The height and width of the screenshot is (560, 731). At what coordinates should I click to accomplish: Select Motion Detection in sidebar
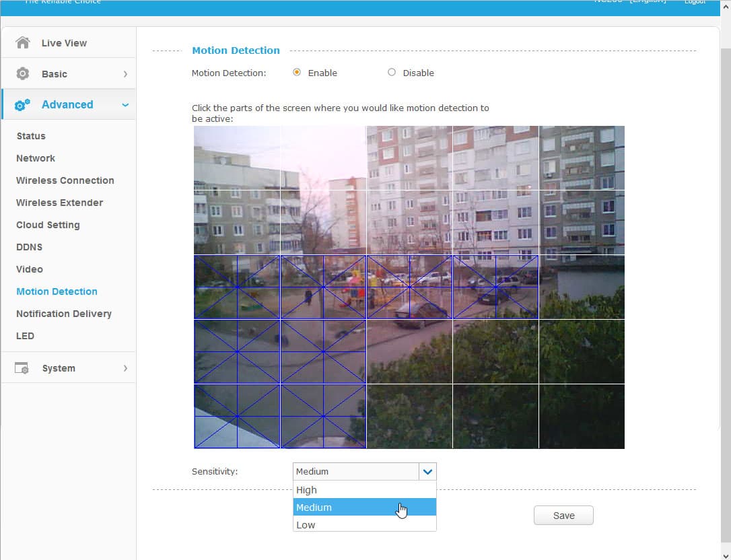[x=57, y=291]
